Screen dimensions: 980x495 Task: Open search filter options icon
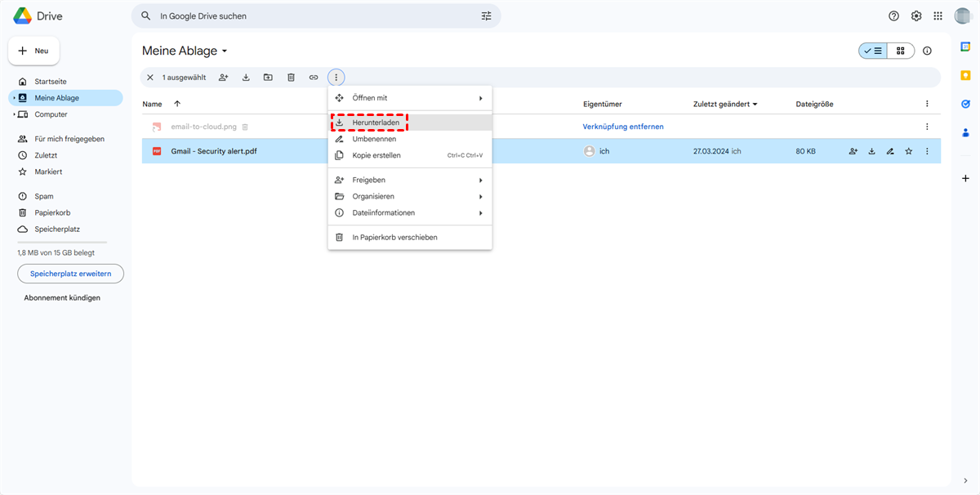(x=487, y=16)
